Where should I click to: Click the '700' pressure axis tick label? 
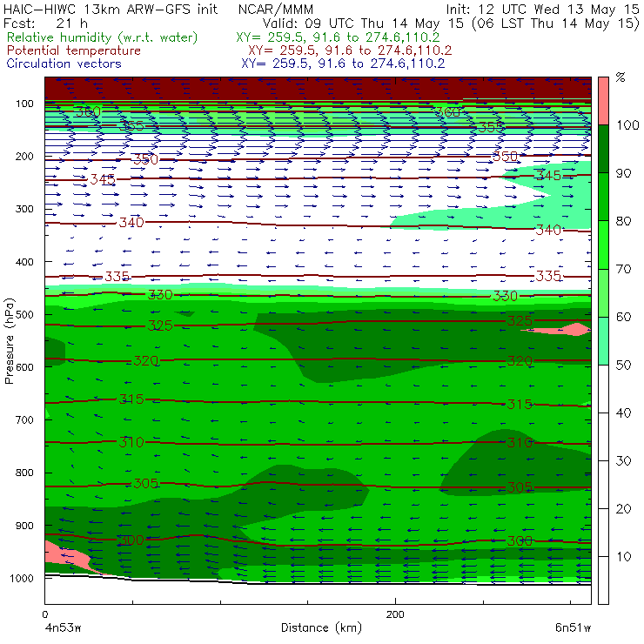24,420
